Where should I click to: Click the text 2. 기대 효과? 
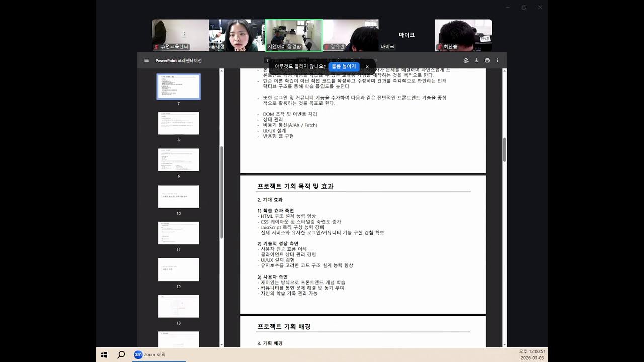(270, 200)
